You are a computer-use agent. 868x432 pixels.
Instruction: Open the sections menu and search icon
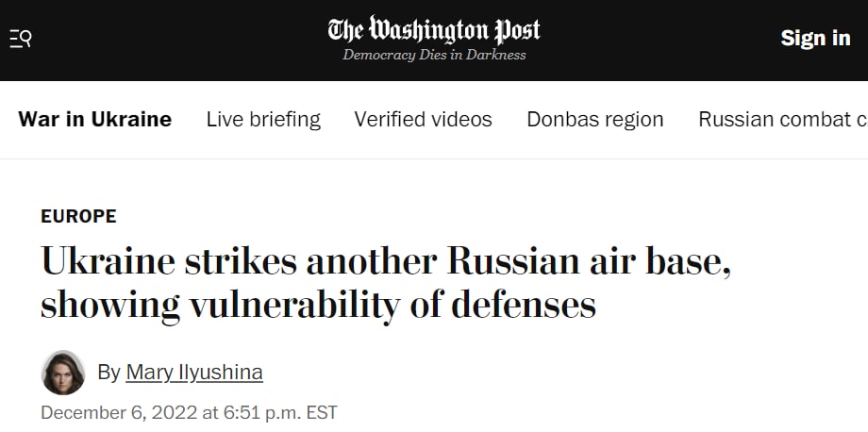tap(20, 39)
